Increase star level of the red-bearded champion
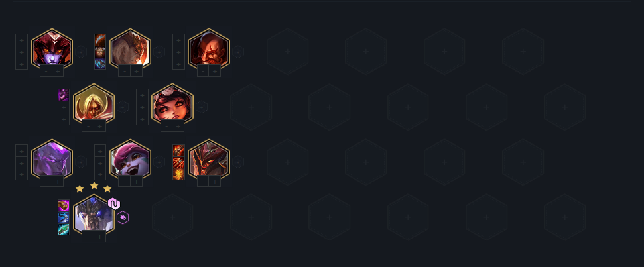The width and height of the screenshot is (644, 267). pos(215,71)
